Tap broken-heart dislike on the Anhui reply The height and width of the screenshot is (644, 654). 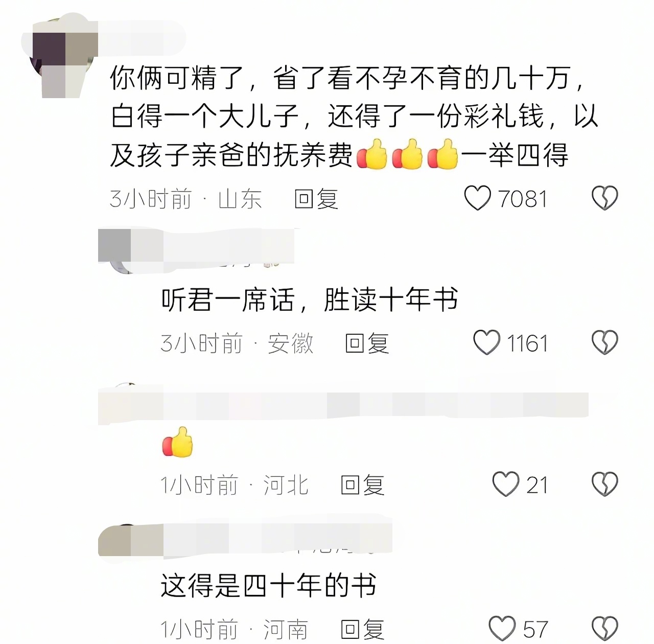pyautogui.click(x=605, y=342)
